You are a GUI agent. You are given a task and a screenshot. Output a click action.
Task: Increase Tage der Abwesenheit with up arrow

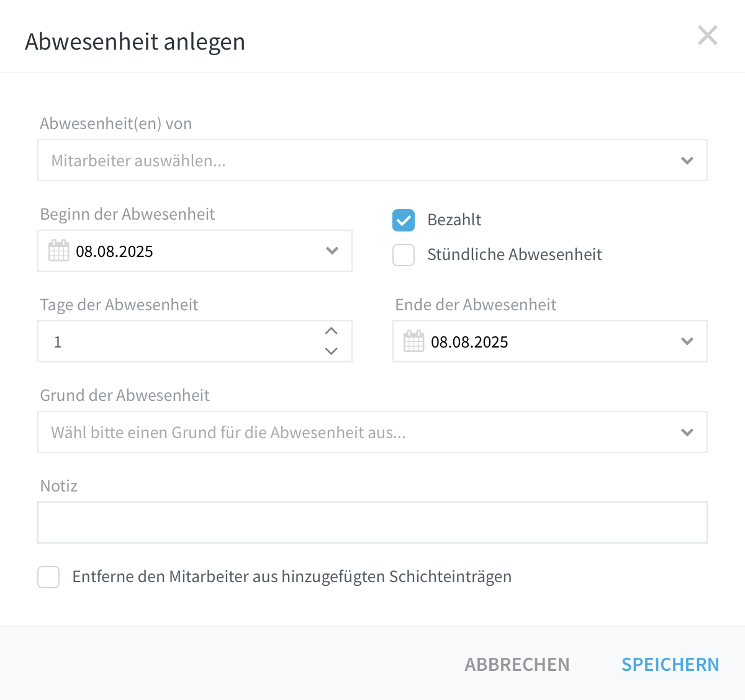click(x=332, y=331)
